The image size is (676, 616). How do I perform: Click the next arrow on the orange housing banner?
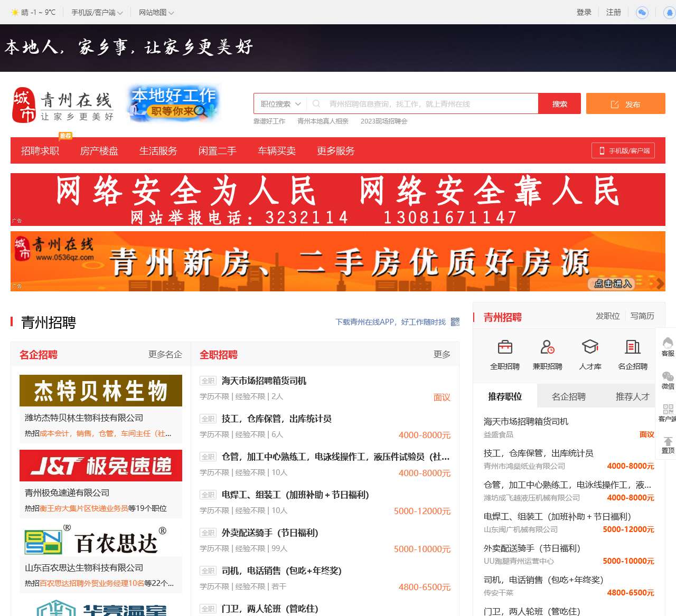(x=660, y=284)
